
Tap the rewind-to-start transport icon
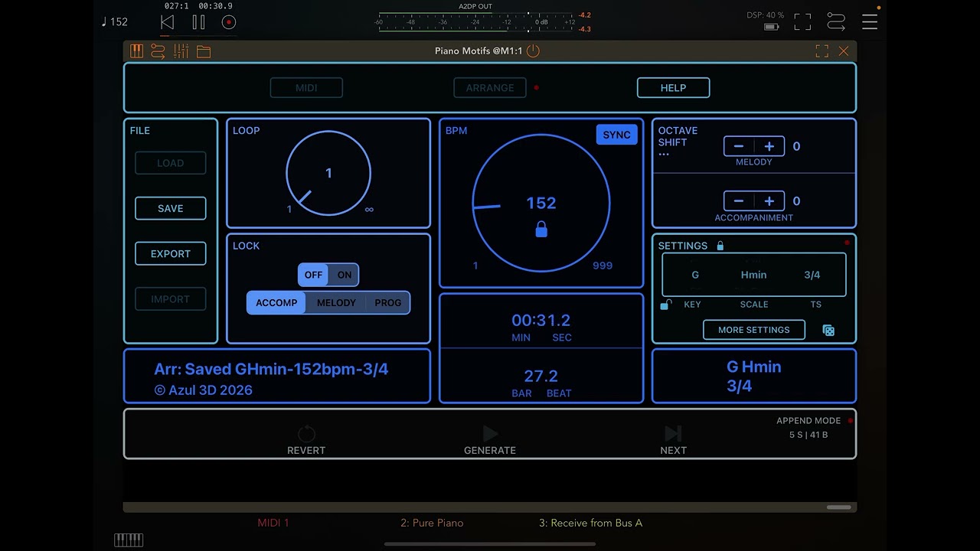(x=167, y=22)
